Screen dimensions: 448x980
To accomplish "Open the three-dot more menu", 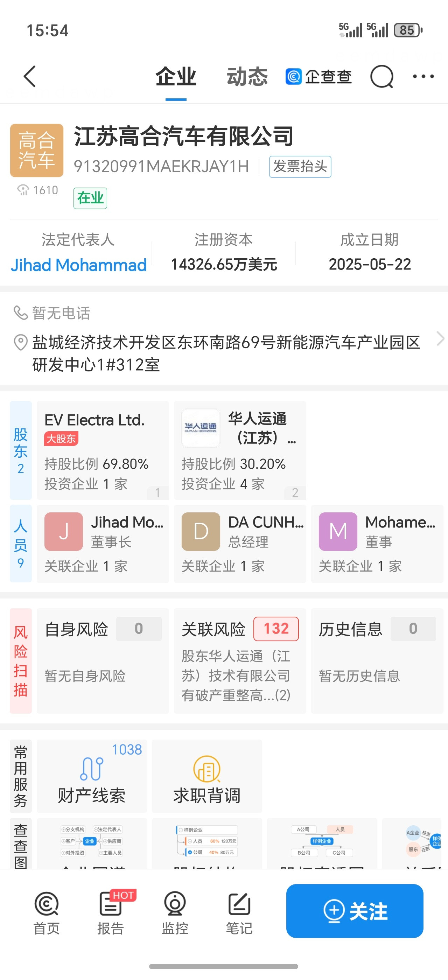I will (x=423, y=76).
